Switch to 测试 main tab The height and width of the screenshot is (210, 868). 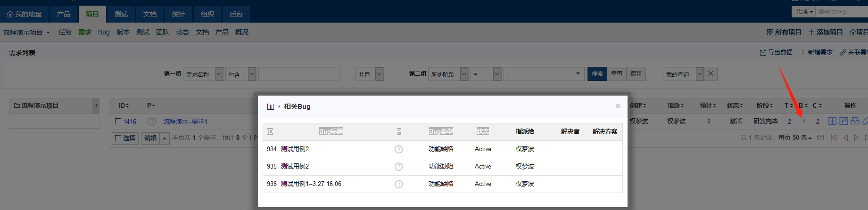121,14
